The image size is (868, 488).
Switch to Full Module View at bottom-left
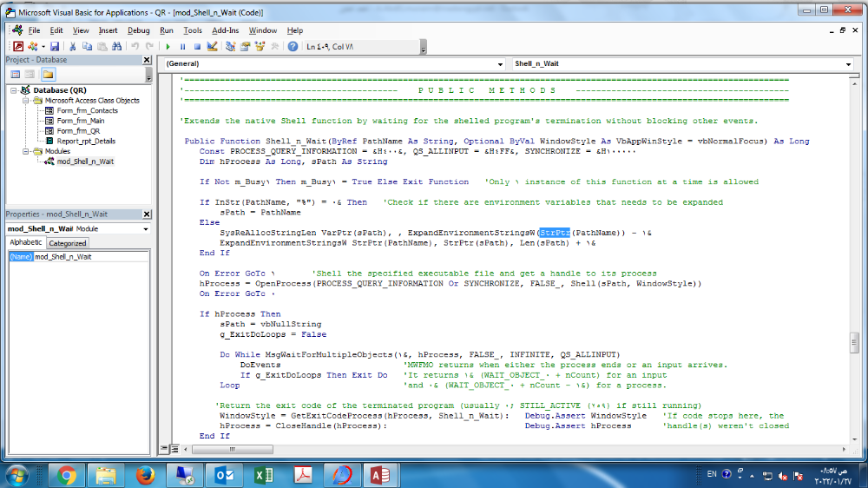tap(174, 449)
